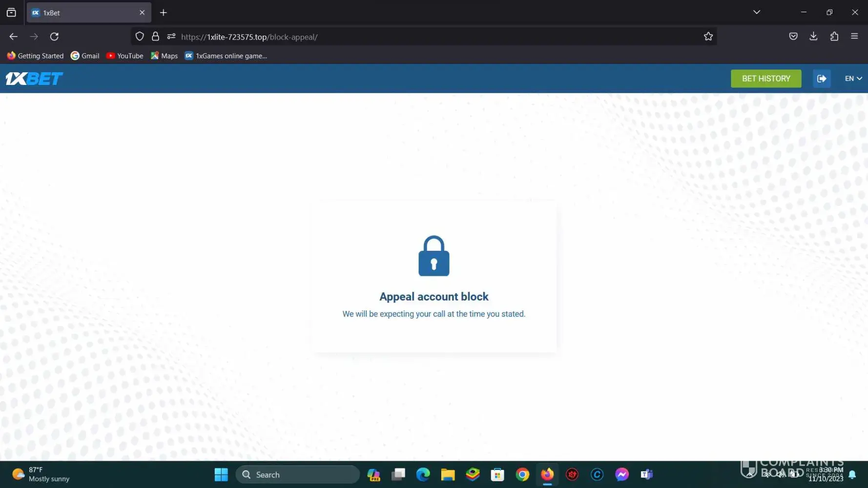Close the 1xBet tab
The height and width of the screenshot is (488, 868).
coord(142,13)
